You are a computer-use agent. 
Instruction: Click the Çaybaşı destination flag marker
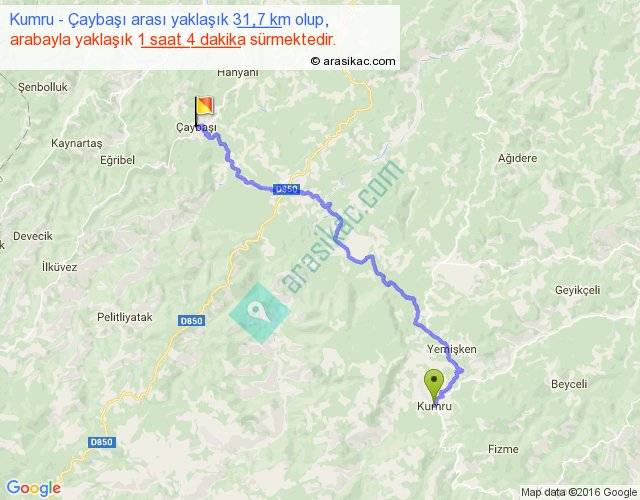[x=204, y=111]
